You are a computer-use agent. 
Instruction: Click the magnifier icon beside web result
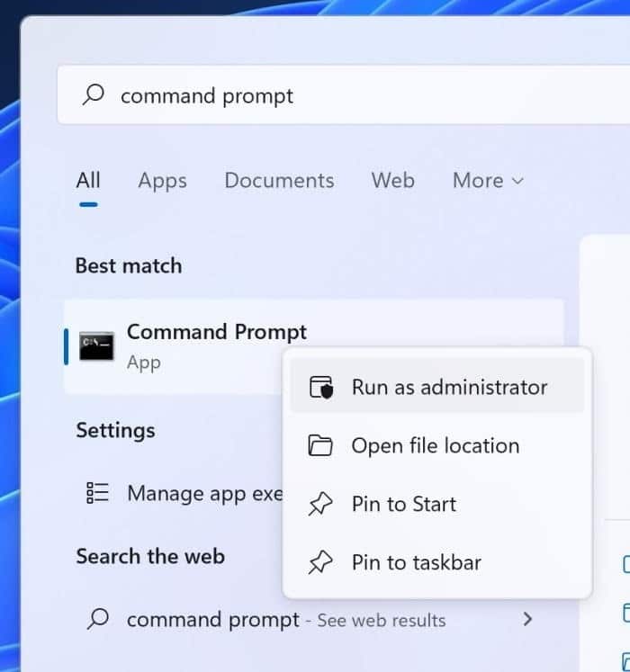98,619
